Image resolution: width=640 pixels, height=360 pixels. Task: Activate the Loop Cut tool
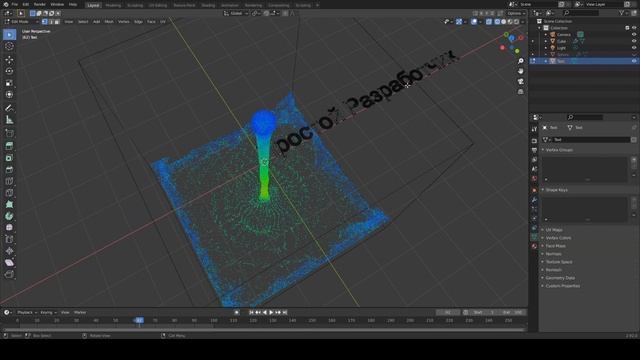[x=9, y=181]
